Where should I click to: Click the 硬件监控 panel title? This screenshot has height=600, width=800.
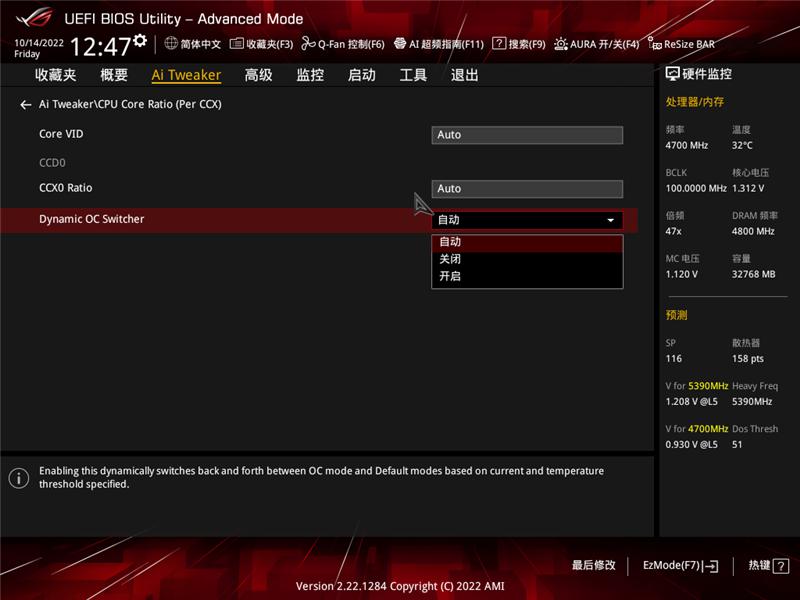(x=707, y=74)
